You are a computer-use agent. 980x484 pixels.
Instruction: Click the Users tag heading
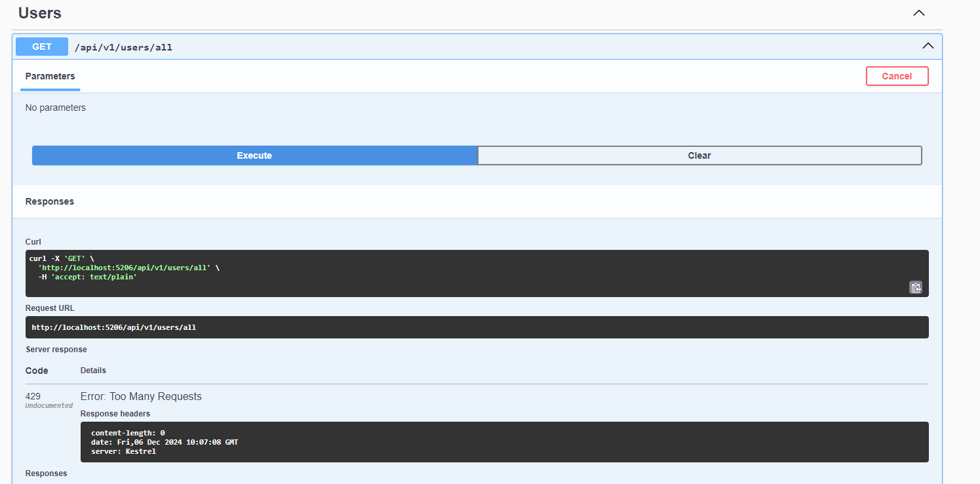click(x=40, y=12)
